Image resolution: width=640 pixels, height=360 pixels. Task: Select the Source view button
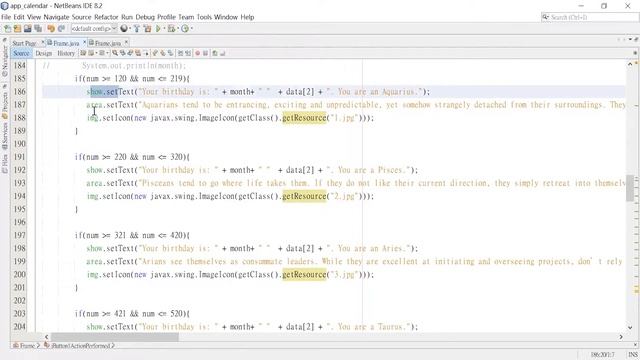click(21, 53)
